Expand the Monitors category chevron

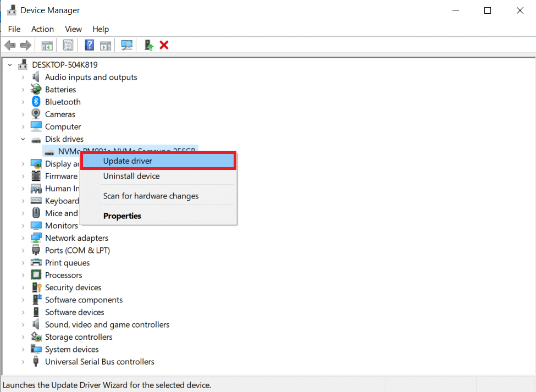(23, 225)
